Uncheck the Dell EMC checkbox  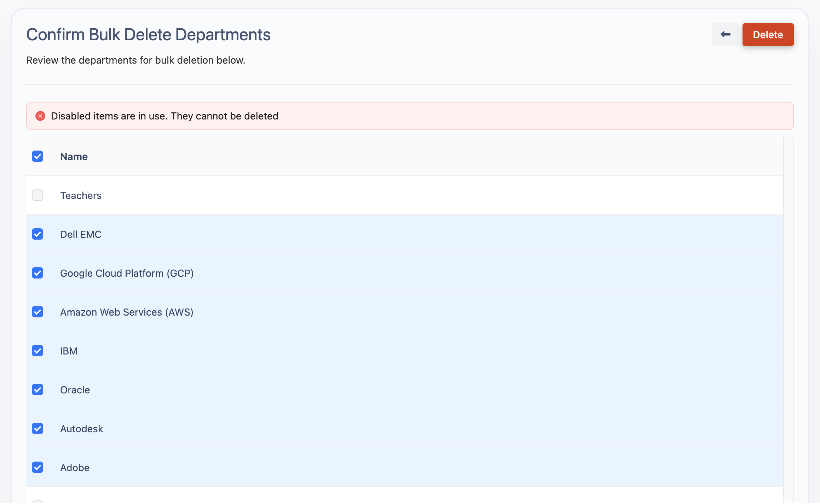[37, 234]
